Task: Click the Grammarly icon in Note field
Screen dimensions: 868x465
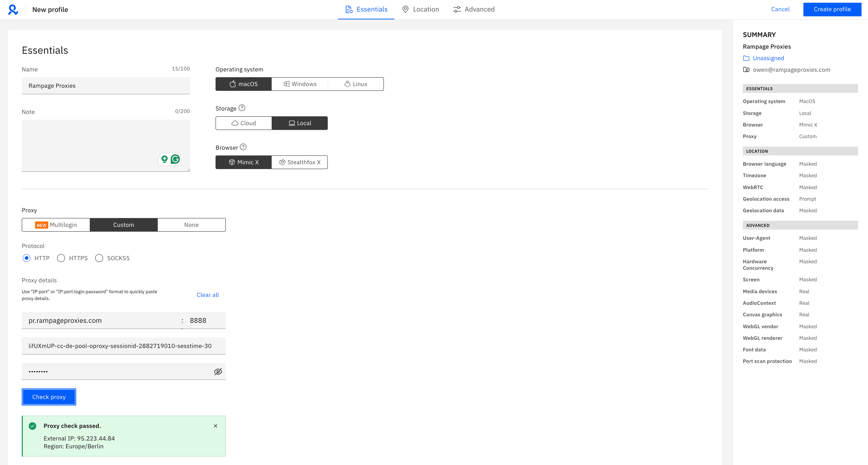Action: 175,159
